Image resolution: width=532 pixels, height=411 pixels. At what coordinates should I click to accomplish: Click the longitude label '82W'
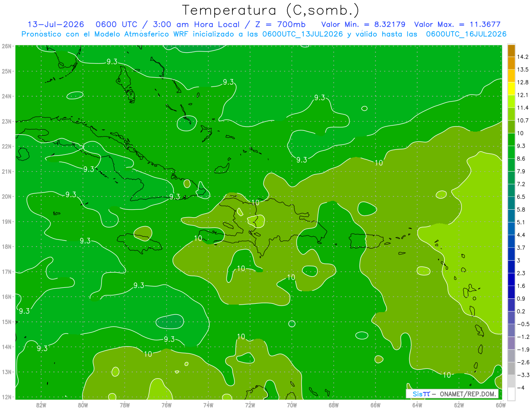click(41, 405)
